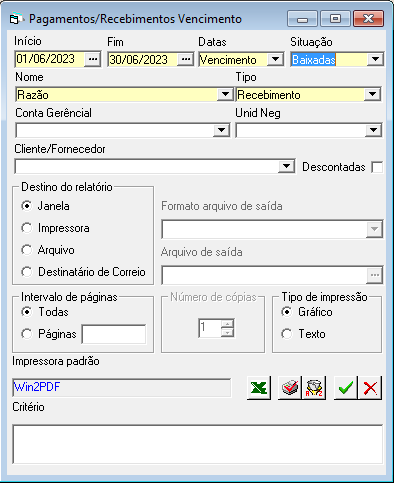394x483 pixels.
Task: Click inside the Critério text area
Action: coord(197,444)
